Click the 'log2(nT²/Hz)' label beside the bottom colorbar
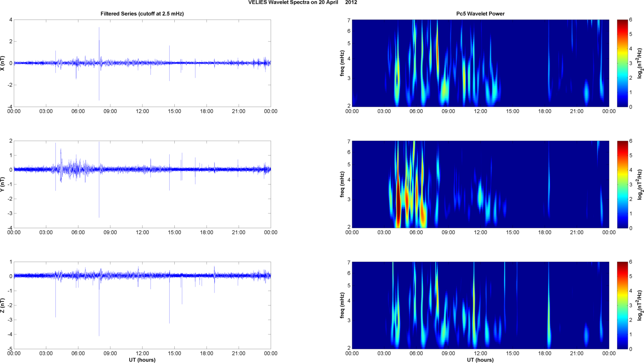644x363 pixels. 640,305
